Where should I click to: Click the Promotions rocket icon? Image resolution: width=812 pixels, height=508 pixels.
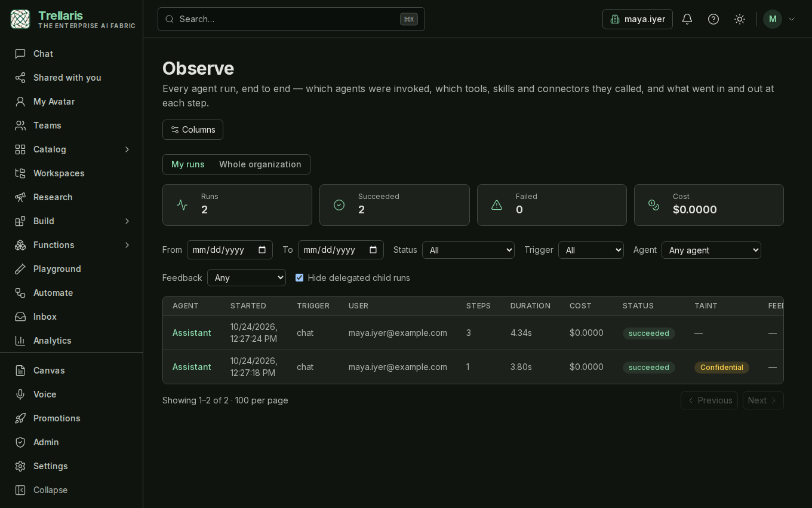pyautogui.click(x=20, y=418)
